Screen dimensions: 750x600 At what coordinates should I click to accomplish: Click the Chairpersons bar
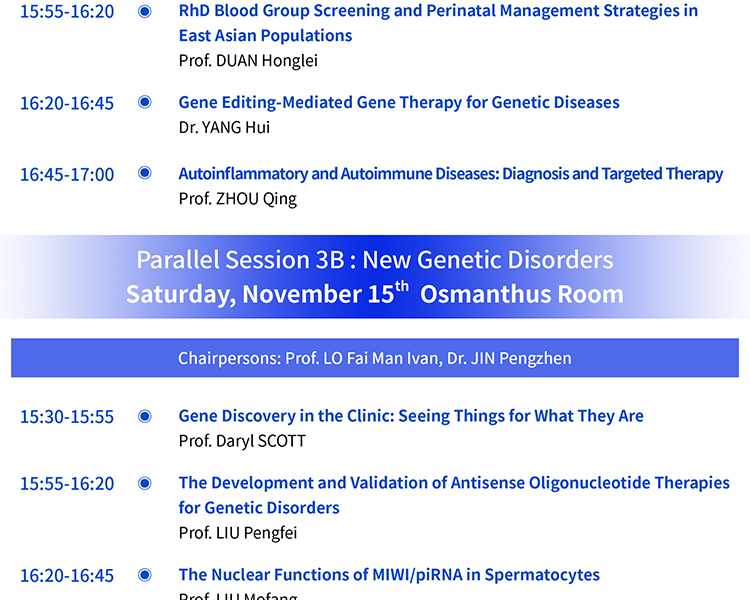click(375, 358)
